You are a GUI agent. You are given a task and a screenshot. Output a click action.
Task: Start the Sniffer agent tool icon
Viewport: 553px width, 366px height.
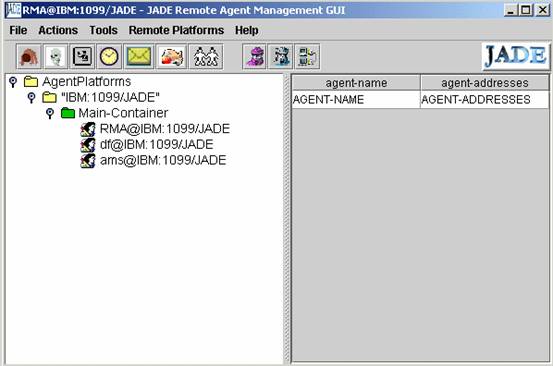coord(254,56)
